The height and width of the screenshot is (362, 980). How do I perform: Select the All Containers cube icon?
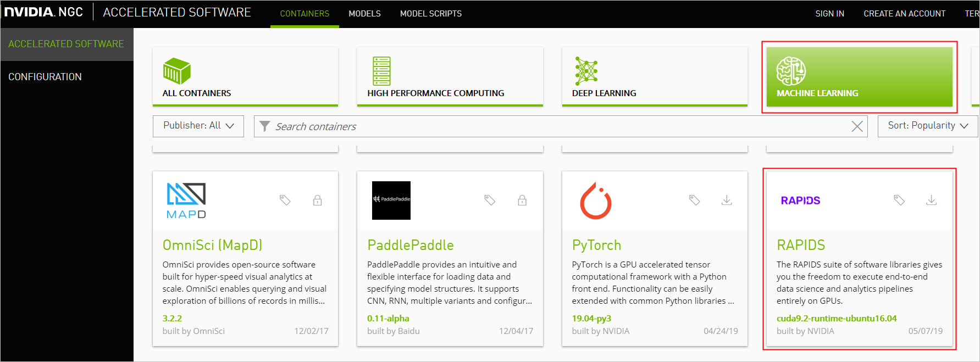[x=176, y=71]
